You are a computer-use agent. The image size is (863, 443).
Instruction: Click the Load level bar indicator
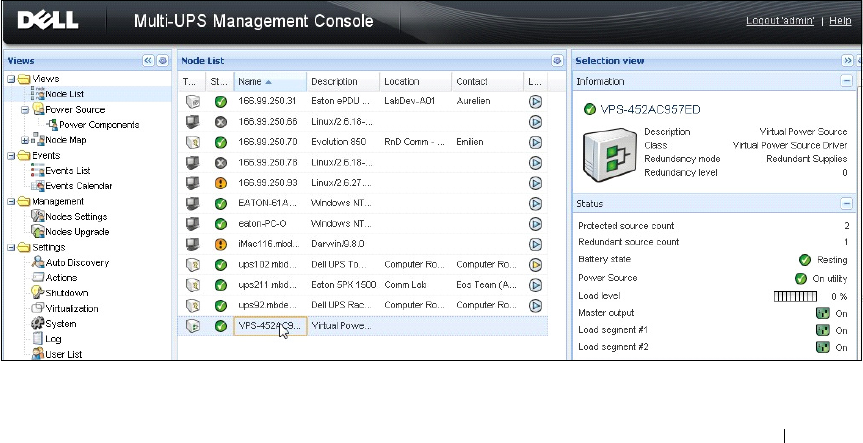pyautogui.click(x=796, y=296)
